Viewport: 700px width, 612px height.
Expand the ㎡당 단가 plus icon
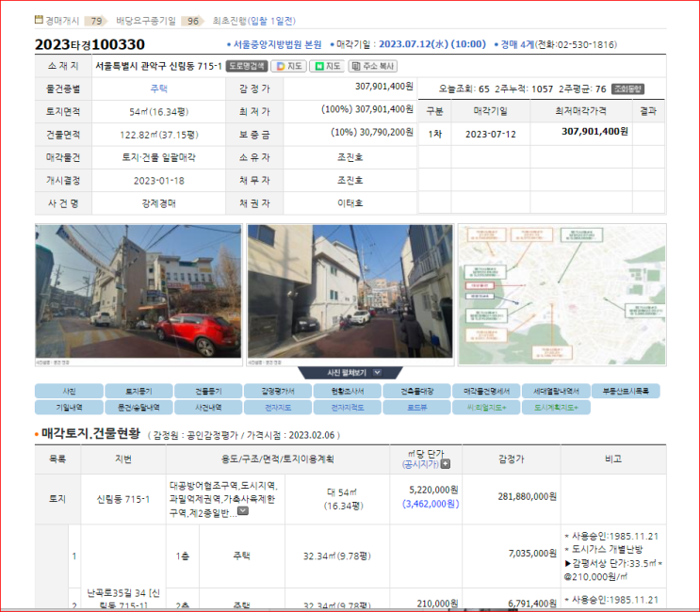coord(445,464)
